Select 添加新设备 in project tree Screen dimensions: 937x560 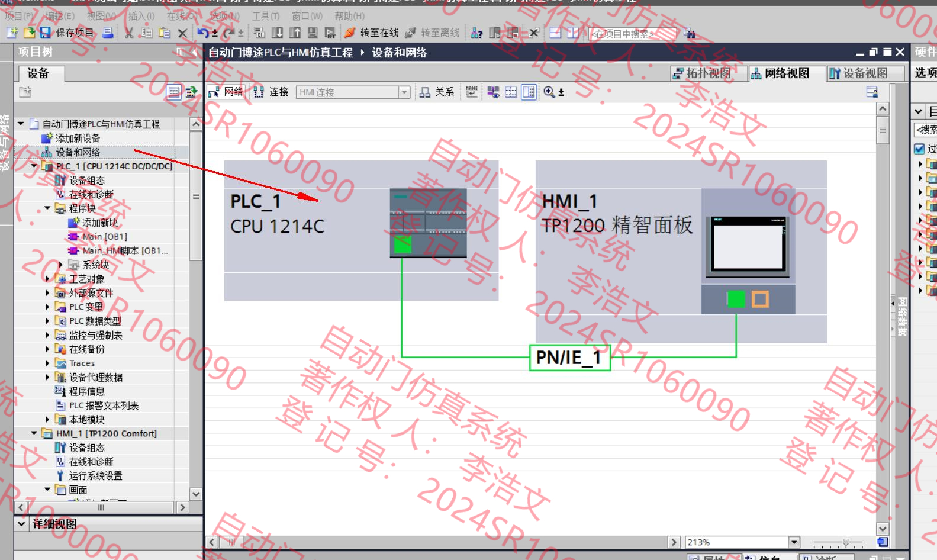(x=78, y=138)
